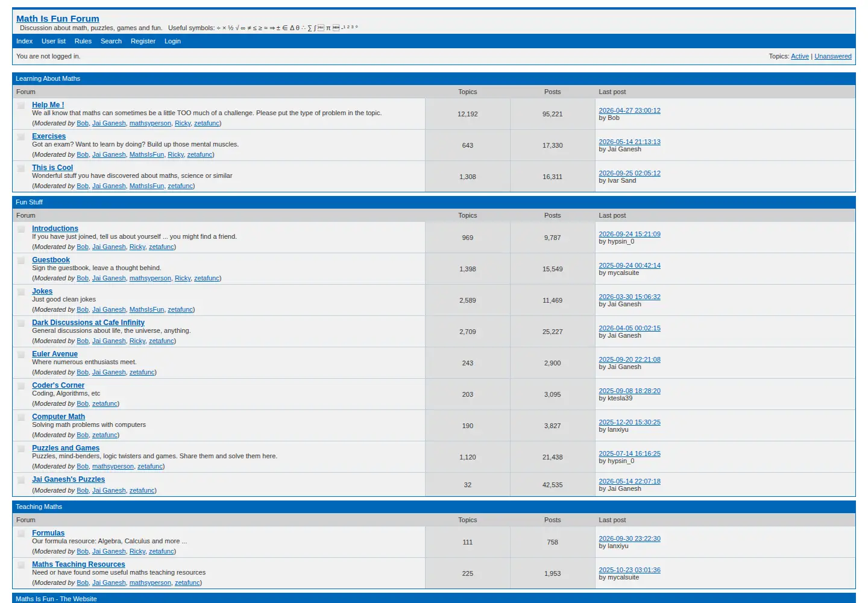
Task: Open the User list
Action: tap(54, 41)
